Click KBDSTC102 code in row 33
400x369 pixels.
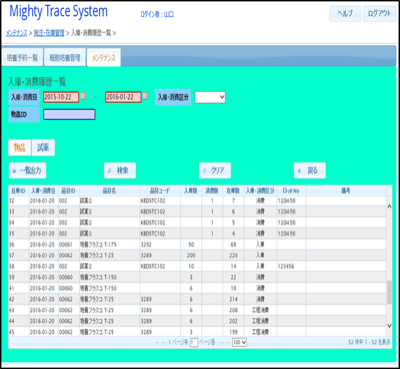point(153,212)
